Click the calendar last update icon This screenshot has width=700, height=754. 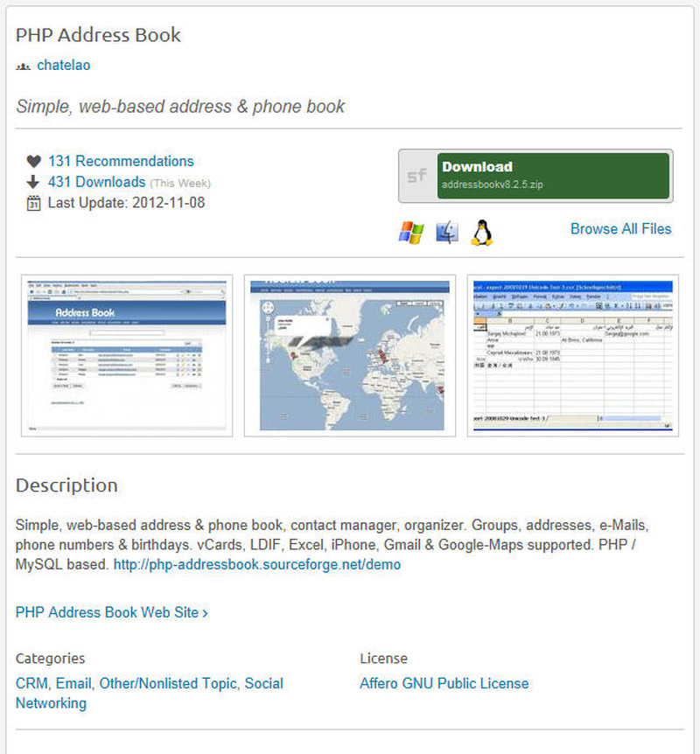coord(33,203)
